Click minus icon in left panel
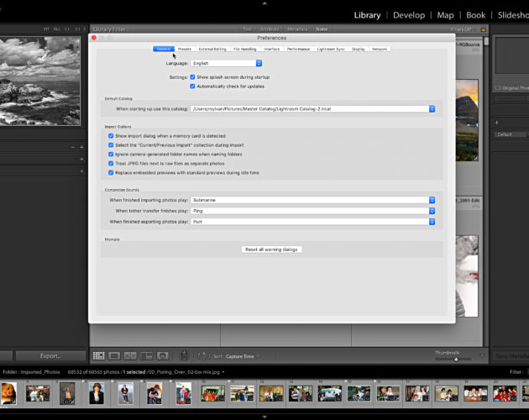 (x=73, y=147)
